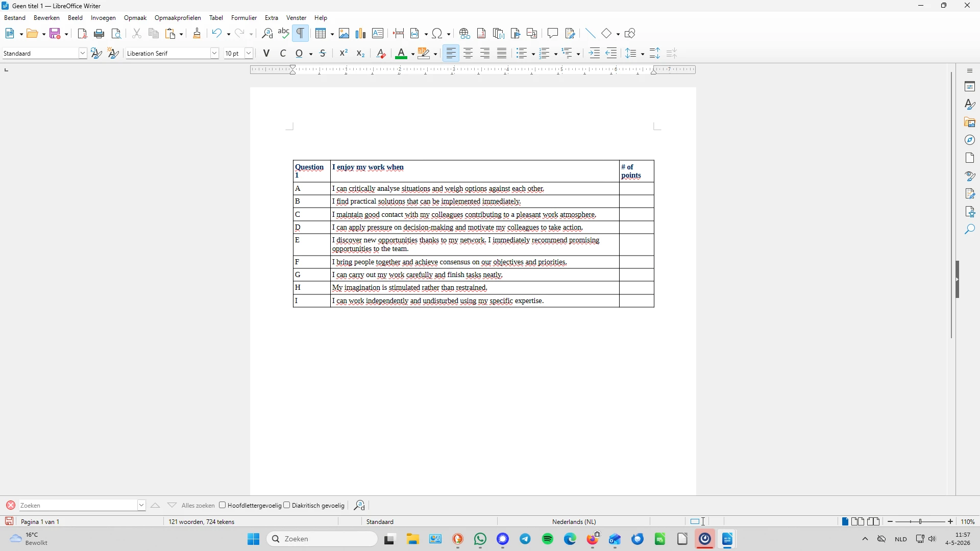
Task: Insert a page break
Action: [x=399, y=34]
